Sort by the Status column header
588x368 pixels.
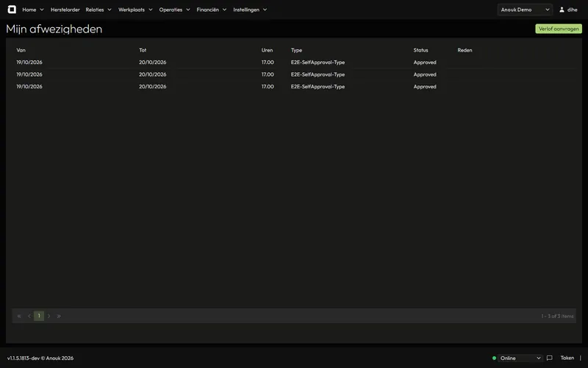tap(420, 50)
